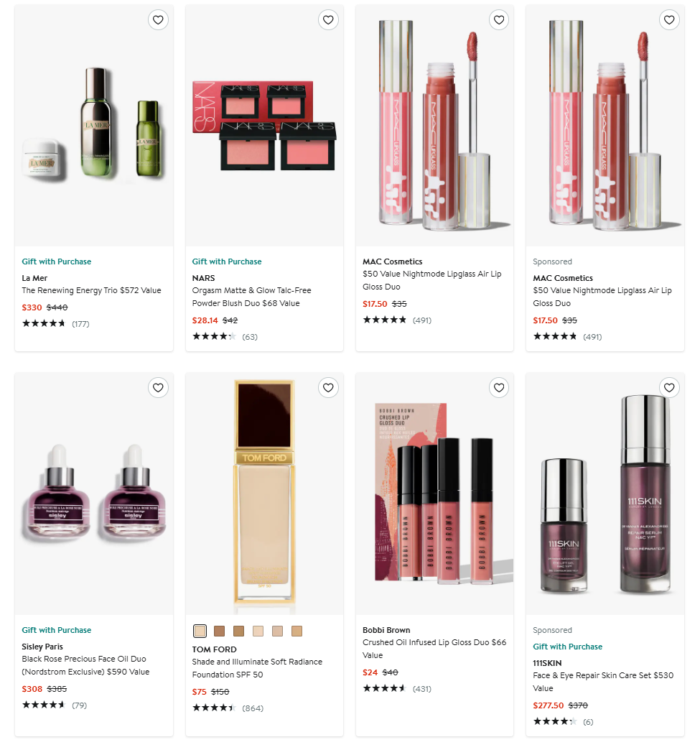Click the Sisley Paris product image
This screenshot has width=700, height=750.
[94, 494]
